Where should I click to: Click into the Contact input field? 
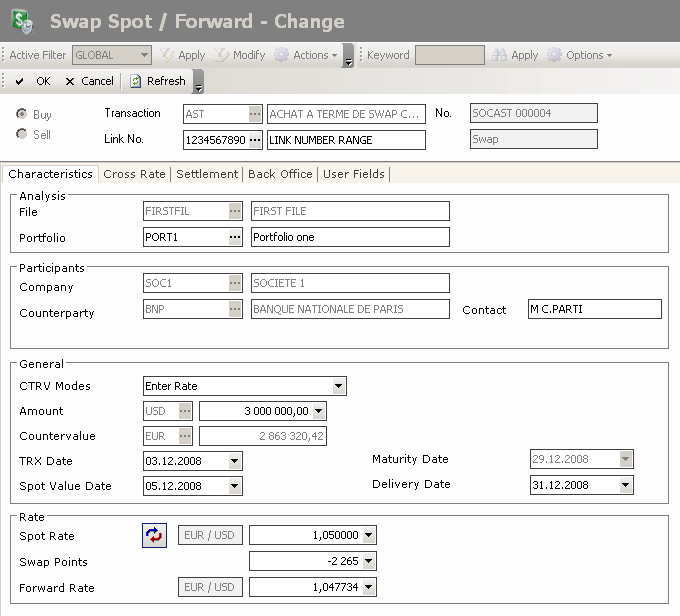[594, 310]
